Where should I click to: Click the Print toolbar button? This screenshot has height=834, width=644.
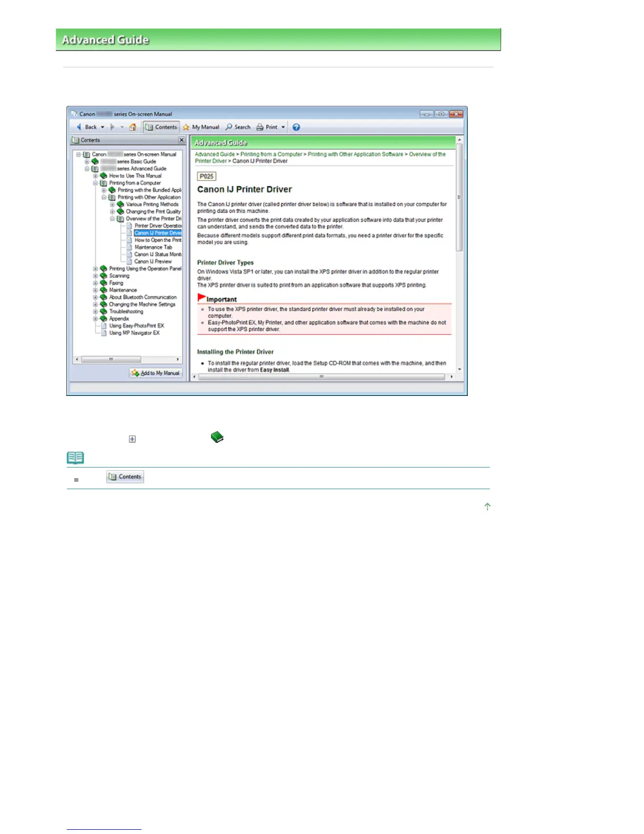click(x=267, y=127)
